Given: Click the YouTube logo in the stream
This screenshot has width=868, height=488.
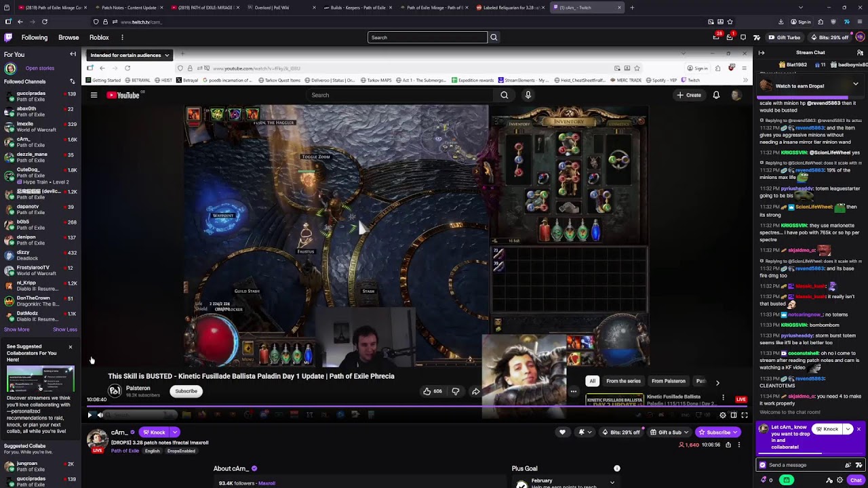Looking at the screenshot, I should point(123,95).
